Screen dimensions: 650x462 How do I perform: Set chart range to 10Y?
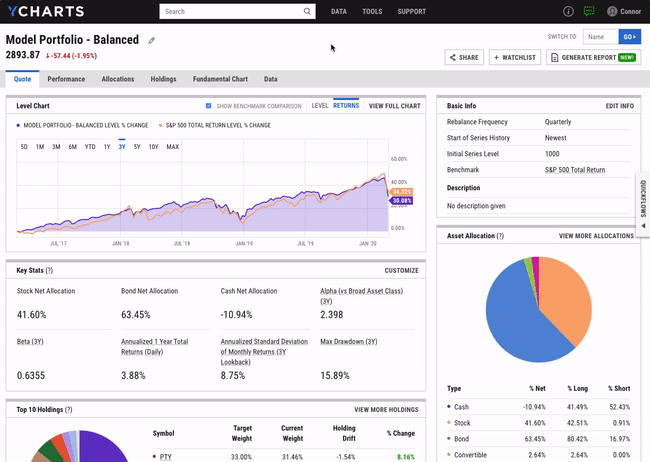pyautogui.click(x=153, y=146)
